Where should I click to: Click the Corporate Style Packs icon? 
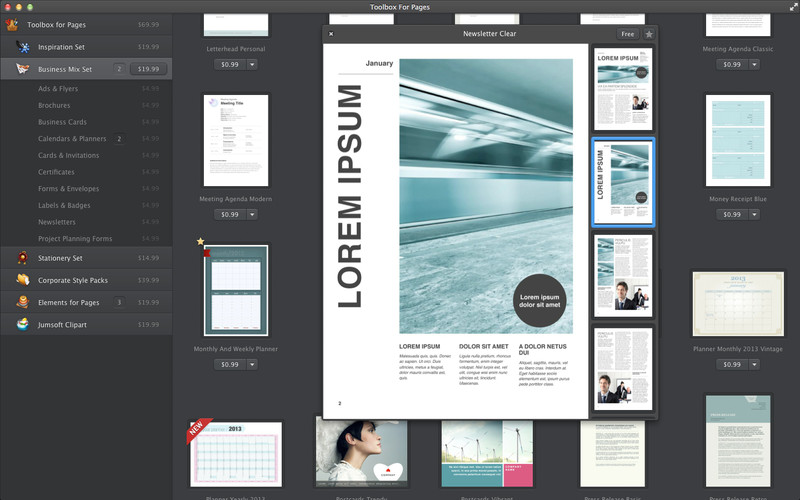point(22,280)
